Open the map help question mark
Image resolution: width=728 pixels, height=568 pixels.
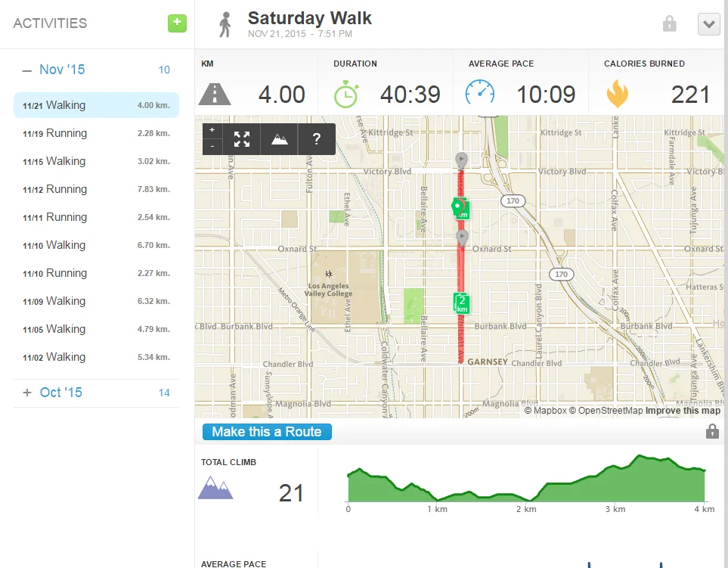pyautogui.click(x=317, y=138)
